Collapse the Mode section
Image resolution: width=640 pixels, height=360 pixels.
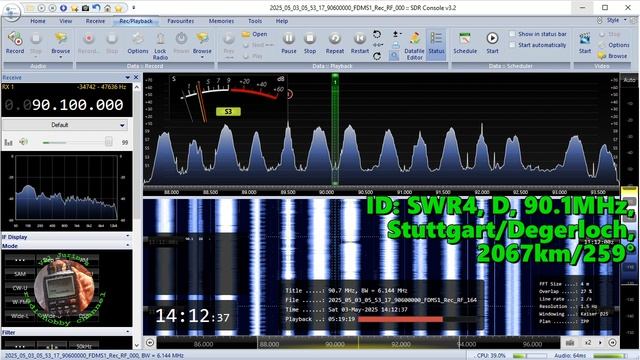click(128, 245)
